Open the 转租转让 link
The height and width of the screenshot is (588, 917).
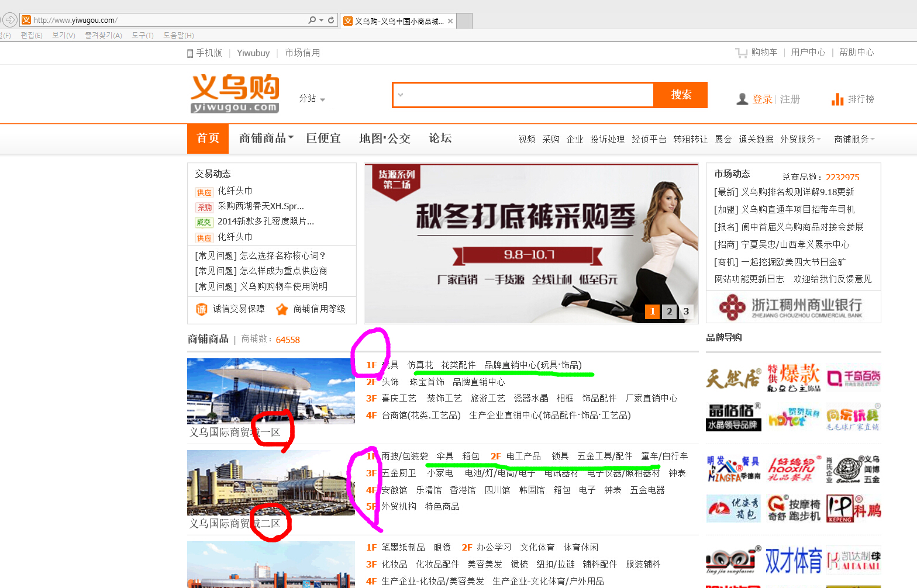(690, 139)
